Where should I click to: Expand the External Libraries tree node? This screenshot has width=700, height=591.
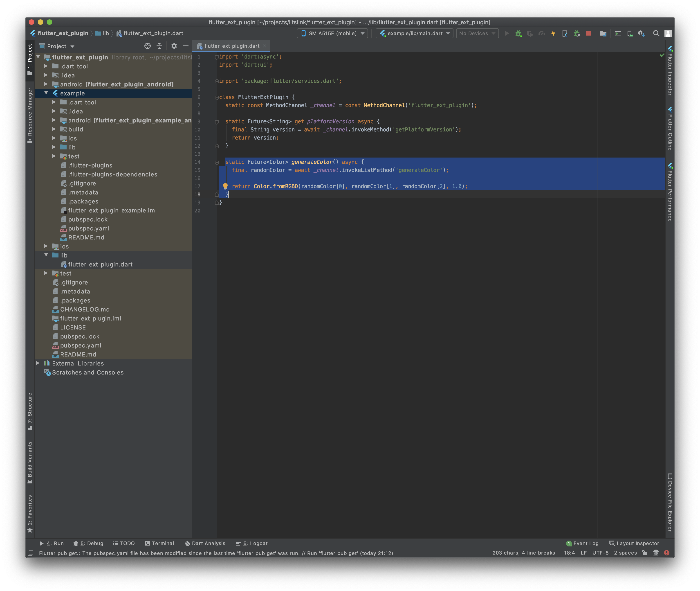click(x=38, y=363)
